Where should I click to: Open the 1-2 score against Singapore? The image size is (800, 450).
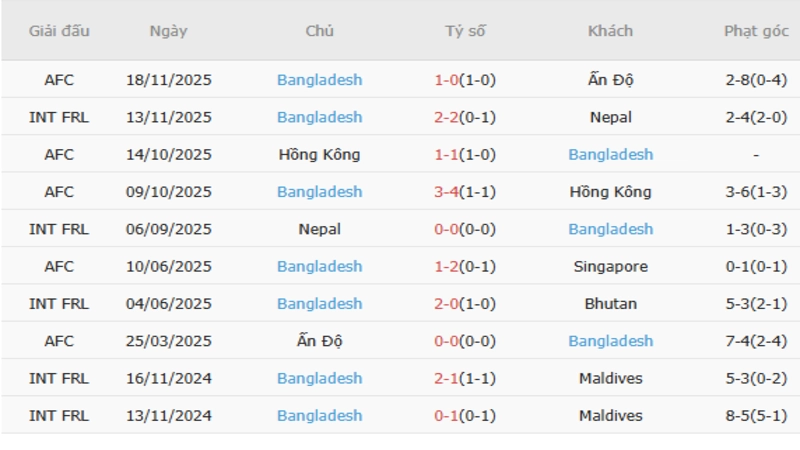446,267
